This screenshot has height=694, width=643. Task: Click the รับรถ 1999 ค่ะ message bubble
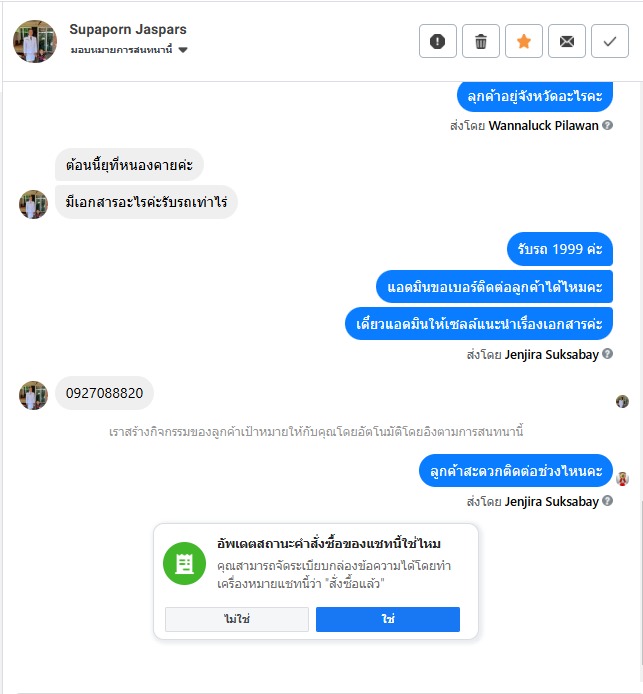pyautogui.click(x=560, y=249)
